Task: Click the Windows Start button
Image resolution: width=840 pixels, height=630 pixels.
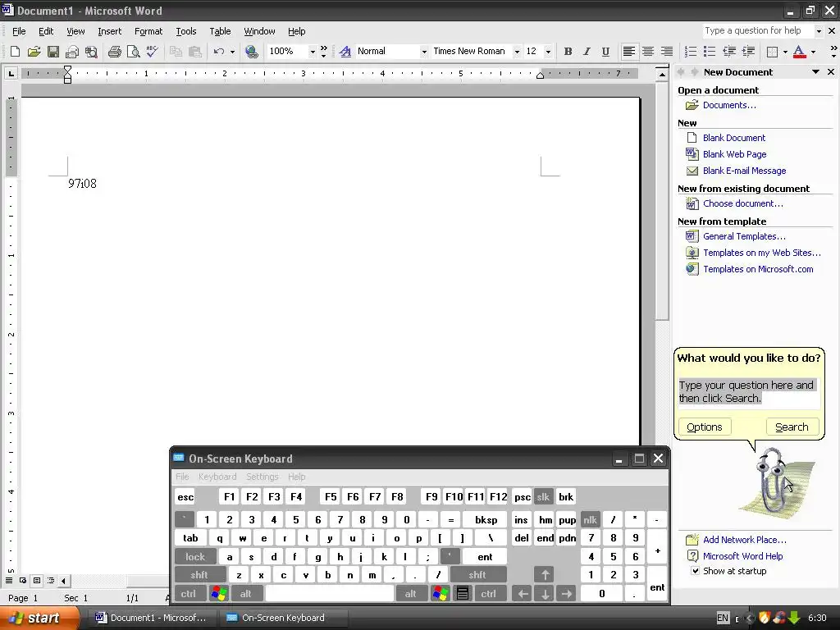Action: click(39, 618)
